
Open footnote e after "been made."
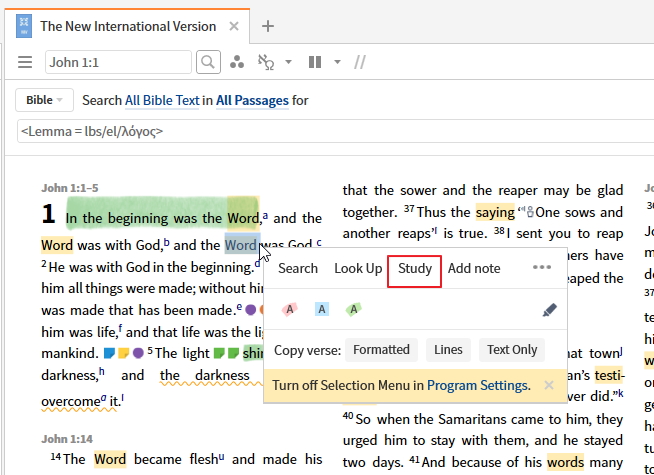point(239,307)
